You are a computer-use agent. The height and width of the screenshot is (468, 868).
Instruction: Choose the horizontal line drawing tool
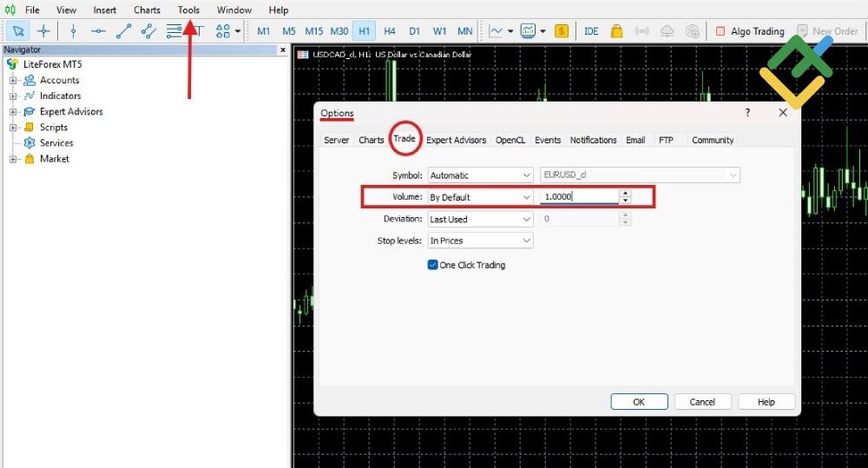(98, 31)
